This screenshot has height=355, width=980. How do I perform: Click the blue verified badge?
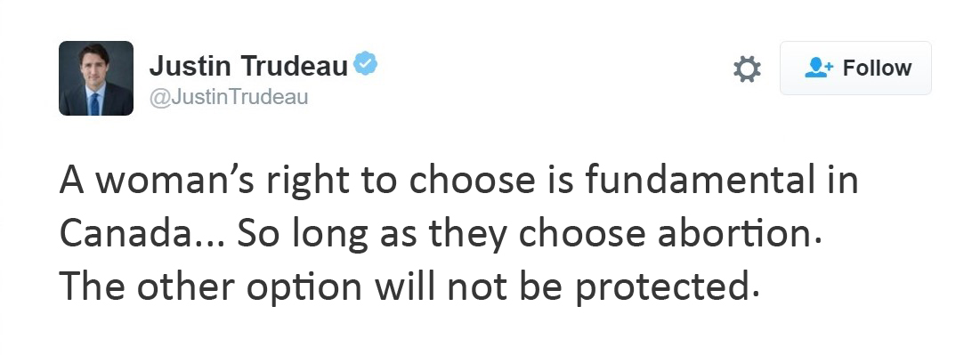(x=366, y=64)
